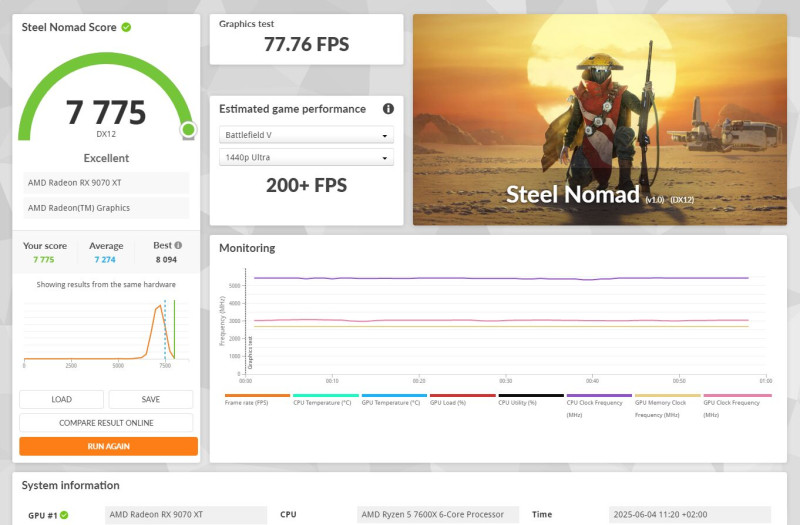
Task: Toggle the GPU Temperature legend swatch
Action: (394, 395)
